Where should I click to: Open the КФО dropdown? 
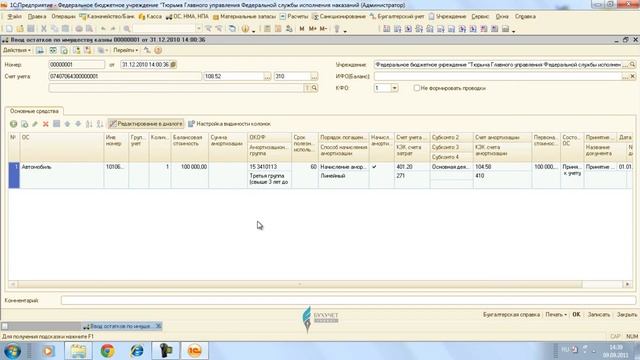[394, 88]
